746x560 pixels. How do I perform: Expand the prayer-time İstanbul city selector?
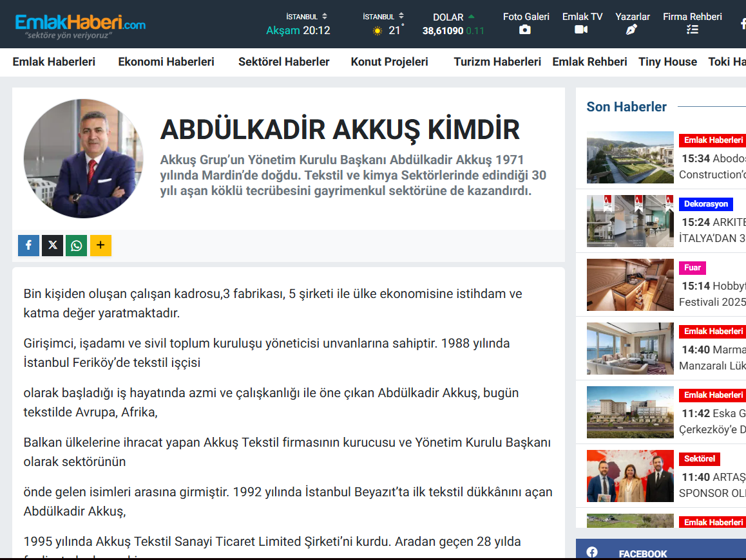[307, 17]
